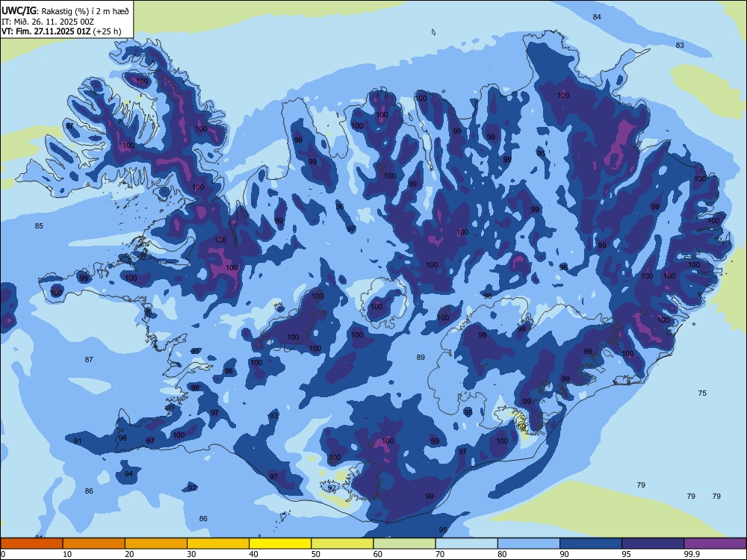Click the '84' humidity value over the sea
The image size is (747, 560).
[597, 16]
